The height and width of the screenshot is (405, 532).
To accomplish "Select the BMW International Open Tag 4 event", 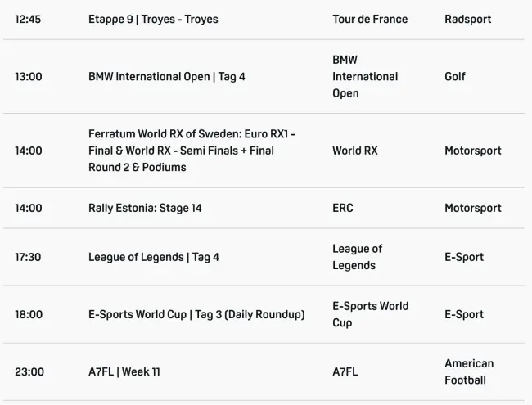I will [x=167, y=77].
